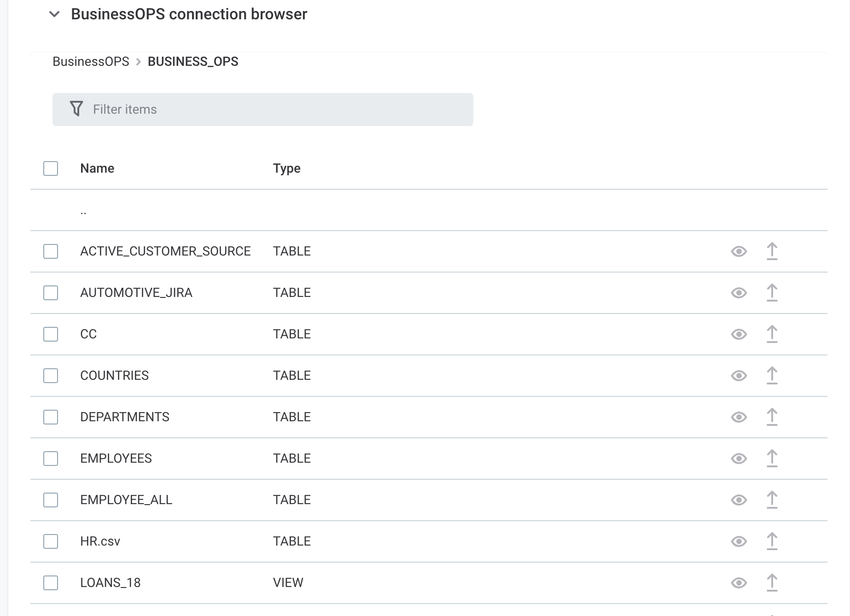This screenshot has width=850, height=616.
Task: Preview LOANS_18 view with eye icon
Action: pos(739,583)
